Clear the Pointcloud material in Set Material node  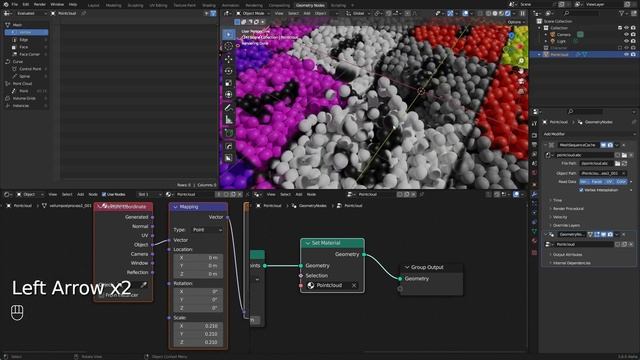coord(354,285)
